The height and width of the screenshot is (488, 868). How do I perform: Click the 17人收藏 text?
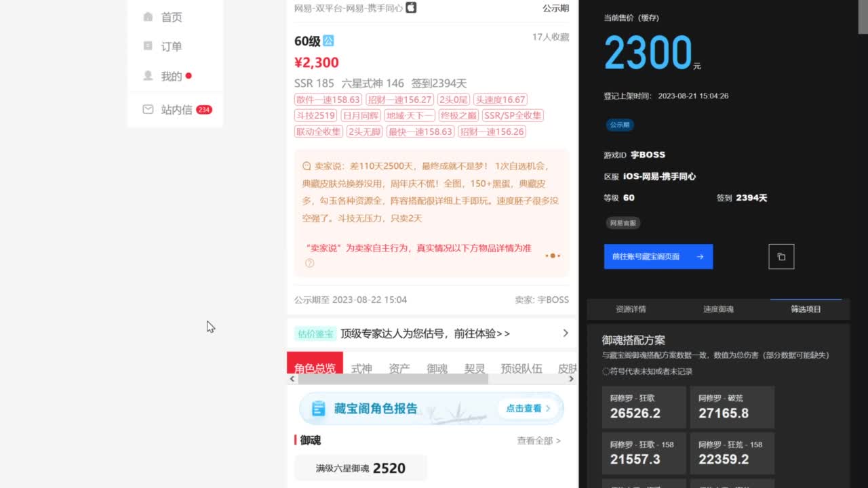pos(551,37)
